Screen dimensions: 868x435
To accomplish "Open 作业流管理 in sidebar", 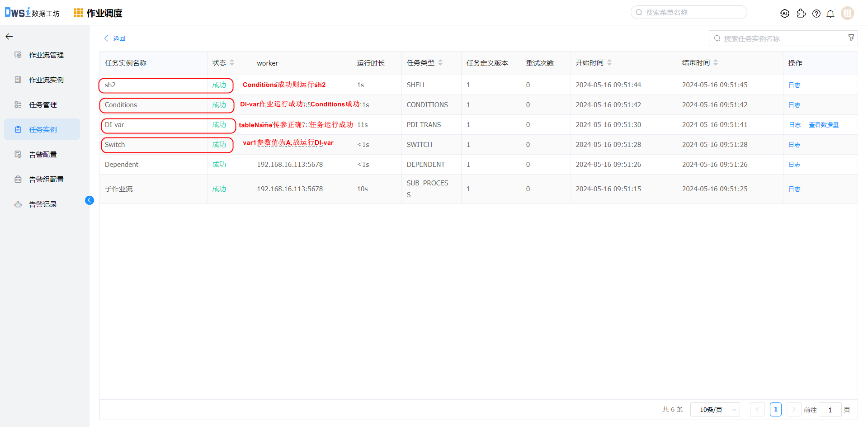I will pyautogui.click(x=46, y=55).
